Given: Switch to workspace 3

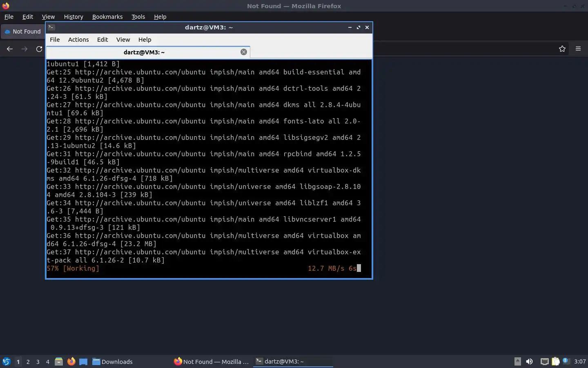Looking at the screenshot, I should pyautogui.click(x=38, y=361).
